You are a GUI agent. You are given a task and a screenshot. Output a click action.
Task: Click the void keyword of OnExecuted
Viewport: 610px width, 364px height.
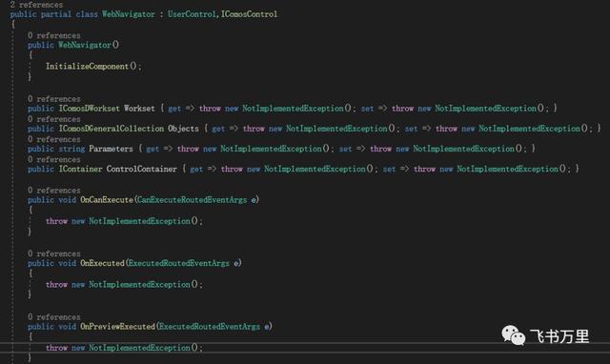click(x=68, y=263)
